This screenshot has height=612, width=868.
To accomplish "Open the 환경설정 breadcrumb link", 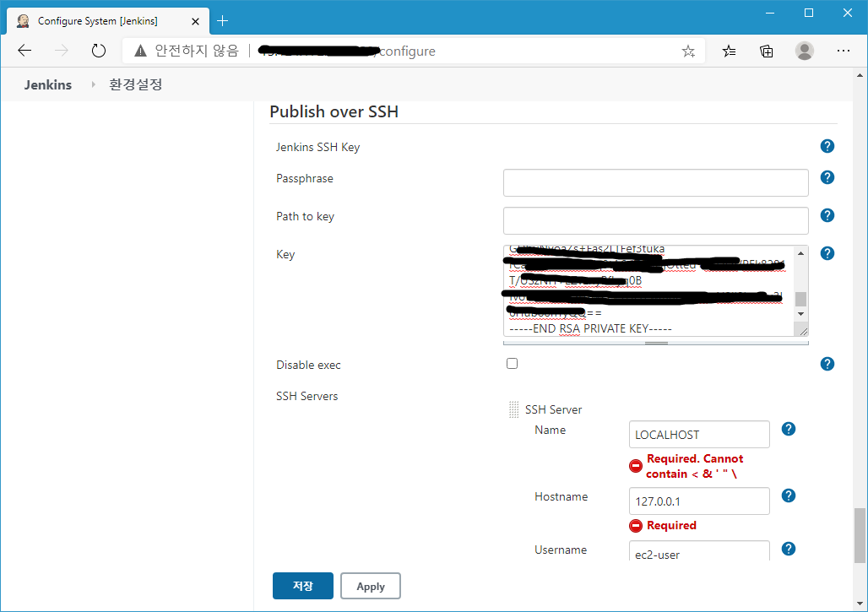I will coord(136,84).
